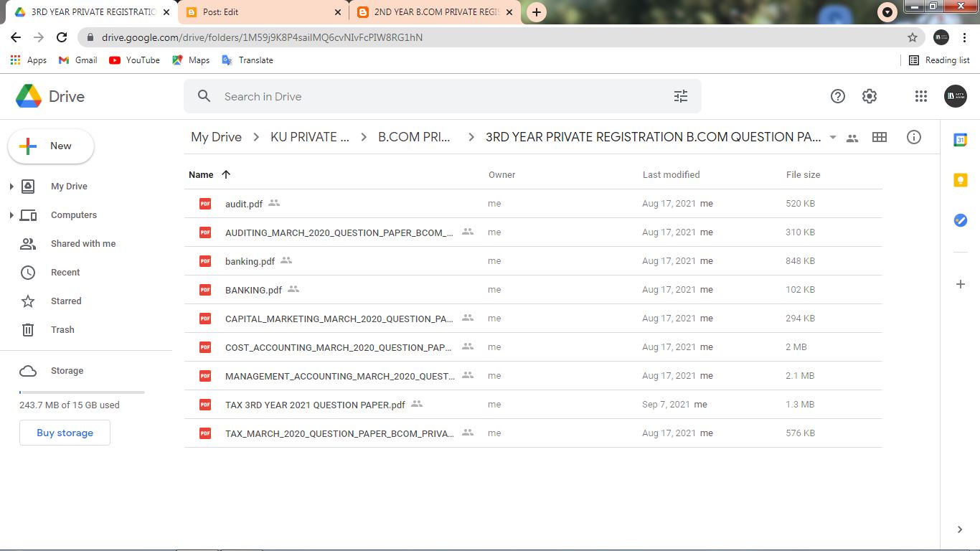Go back in browser

pyautogui.click(x=16, y=37)
